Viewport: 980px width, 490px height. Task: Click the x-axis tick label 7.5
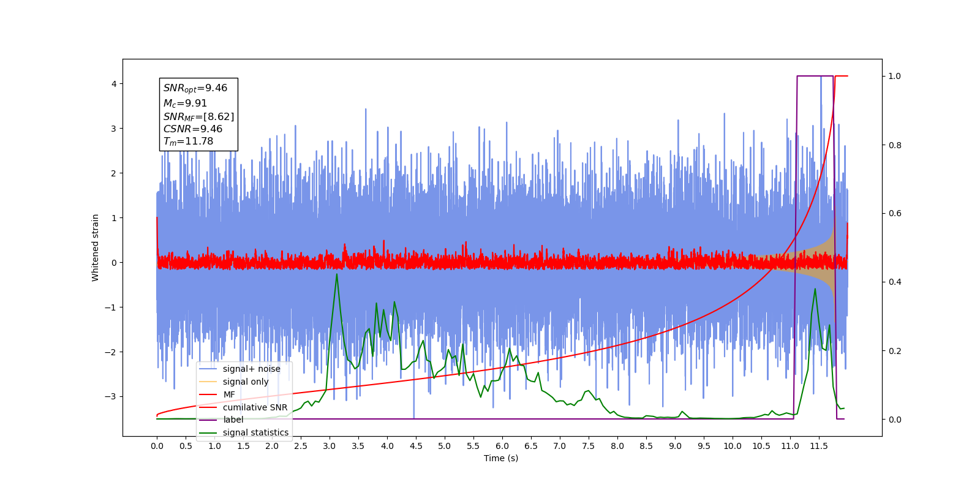(589, 446)
